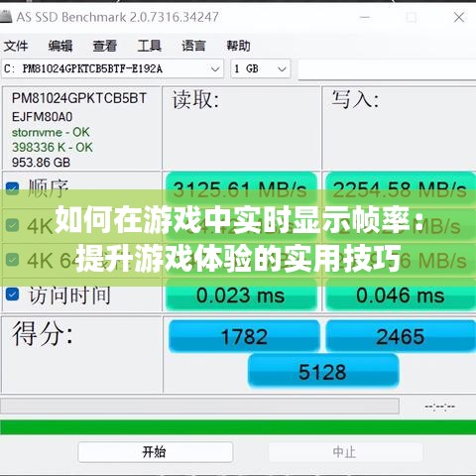Image resolution: width=476 pixels, height=476 pixels.
Task: Click the 398336 K - OK text
Action: [x=53, y=148]
